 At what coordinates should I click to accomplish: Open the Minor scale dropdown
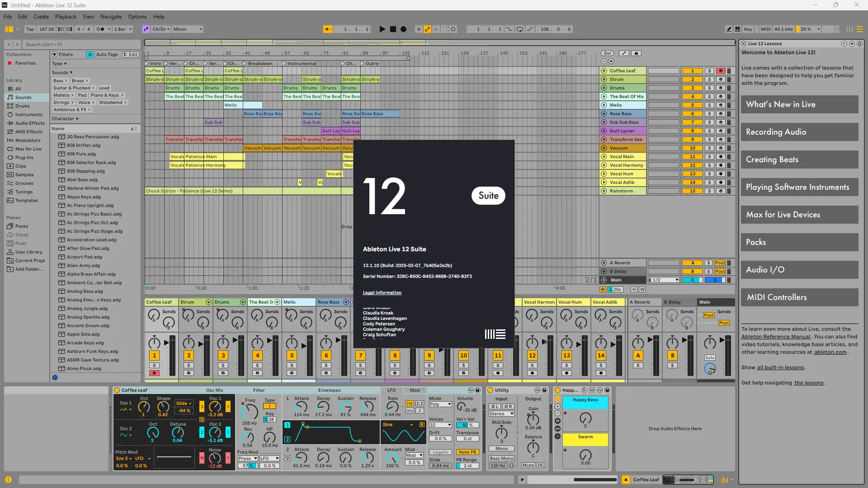pyautogui.click(x=188, y=29)
